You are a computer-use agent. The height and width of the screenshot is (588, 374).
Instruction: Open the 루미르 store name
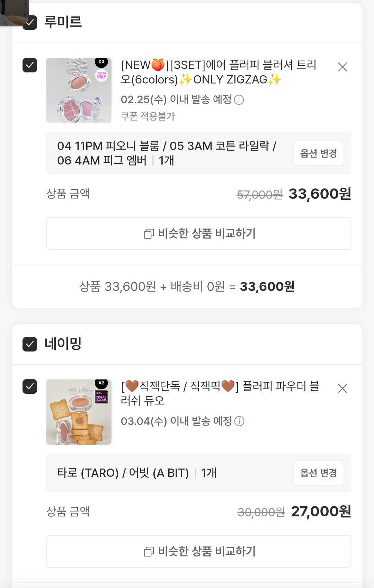63,22
